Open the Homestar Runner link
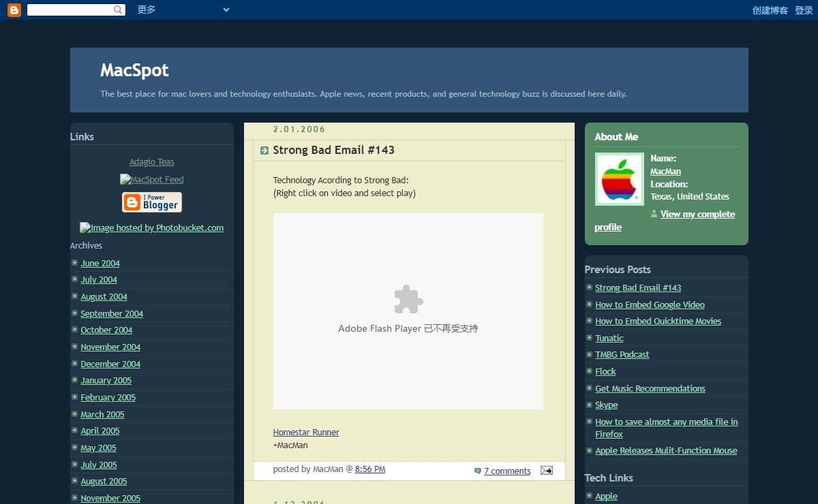Viewport: 818px width, 504px height. click(x=306, y=432)
